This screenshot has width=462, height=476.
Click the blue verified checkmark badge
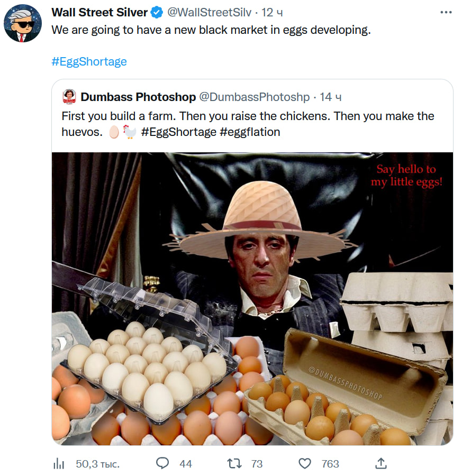pos(157,13)
